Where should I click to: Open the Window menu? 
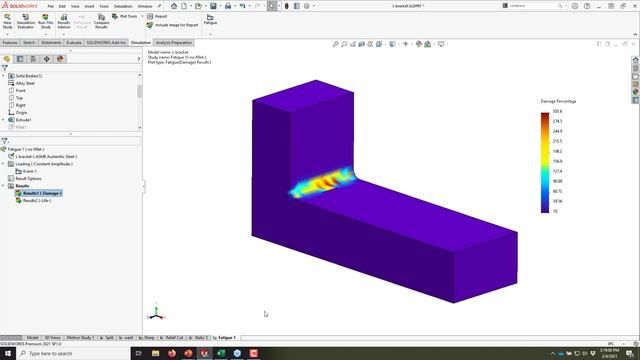[144, 6]
